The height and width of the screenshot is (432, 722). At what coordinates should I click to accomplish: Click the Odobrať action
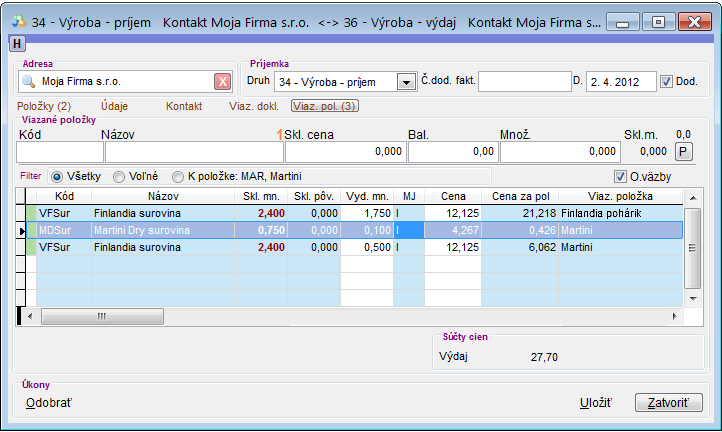[x=49, y=403]
